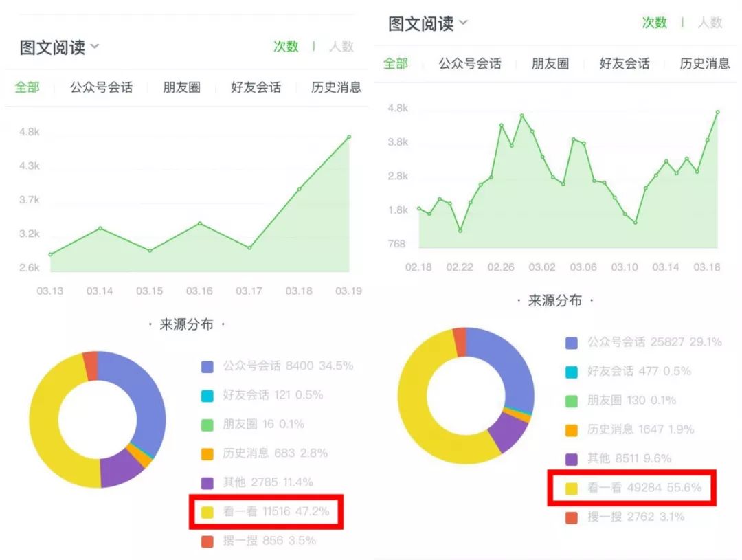Expand the right 图文阅读 dropdown arrow

click(x=463, y=22)
